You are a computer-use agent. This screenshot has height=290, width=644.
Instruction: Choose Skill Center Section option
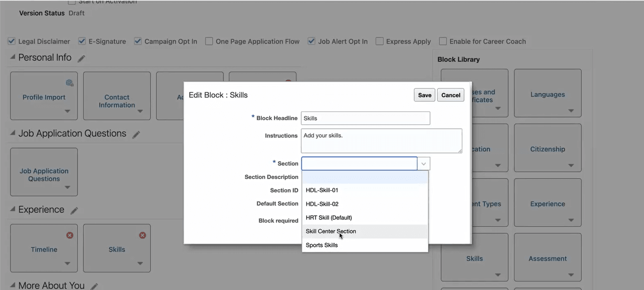365,232
